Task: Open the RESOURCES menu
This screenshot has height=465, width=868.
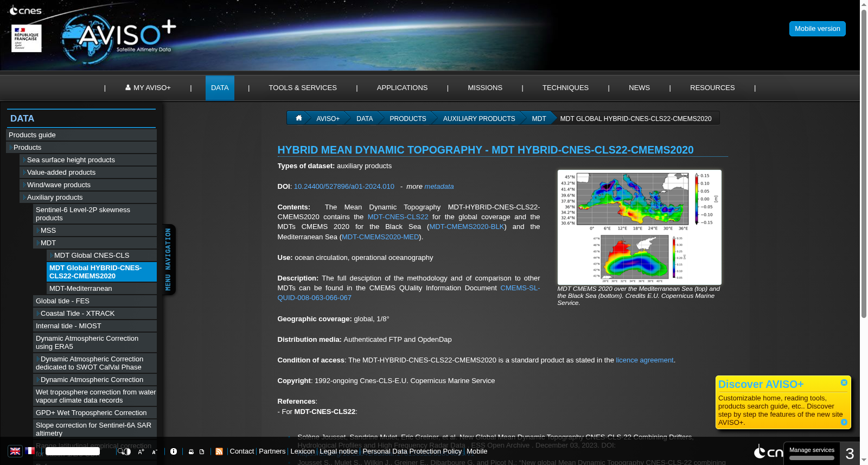Action: (712, 87)
